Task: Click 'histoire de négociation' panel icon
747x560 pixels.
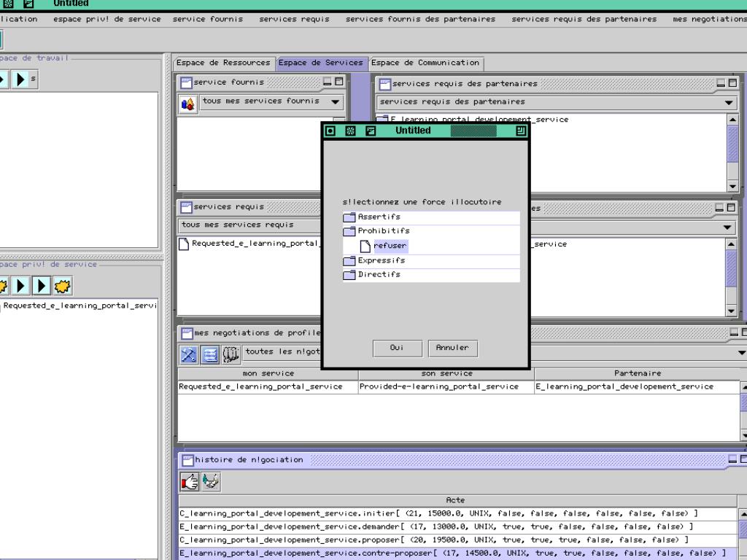Action: point(187,460)
